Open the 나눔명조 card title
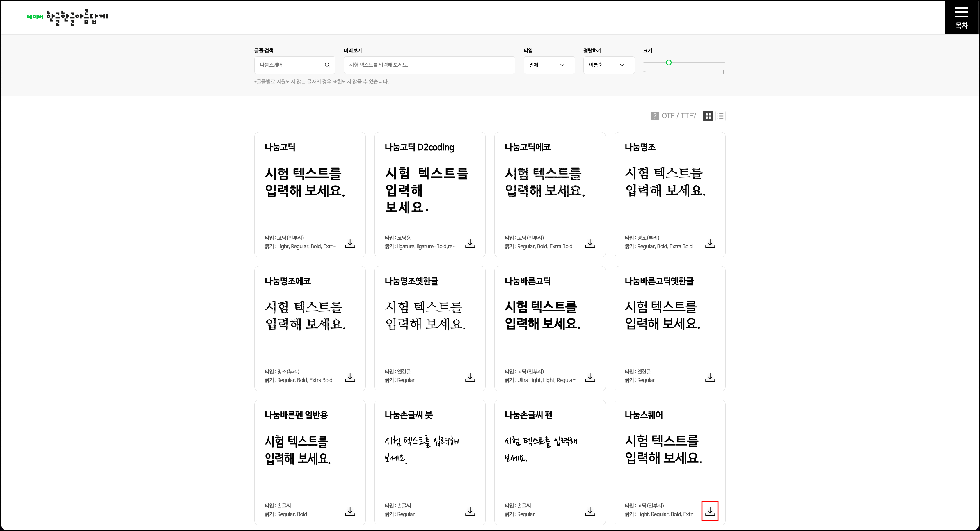 [640, 147]
